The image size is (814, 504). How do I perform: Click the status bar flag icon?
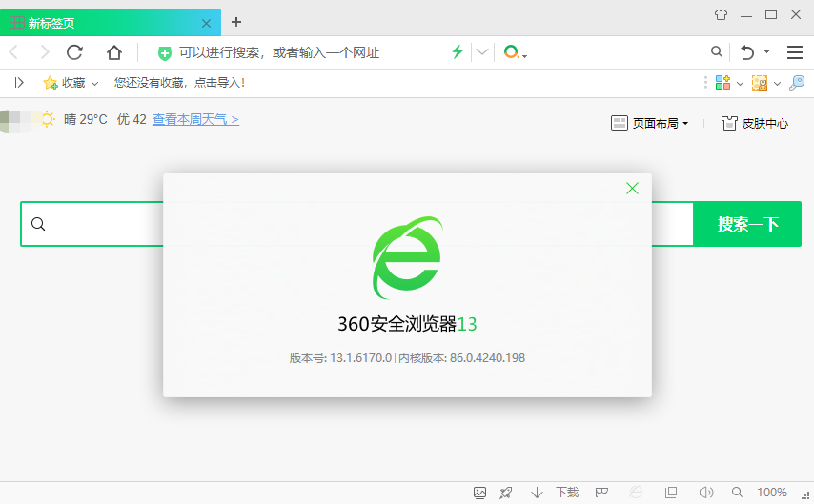click(601, 492)
